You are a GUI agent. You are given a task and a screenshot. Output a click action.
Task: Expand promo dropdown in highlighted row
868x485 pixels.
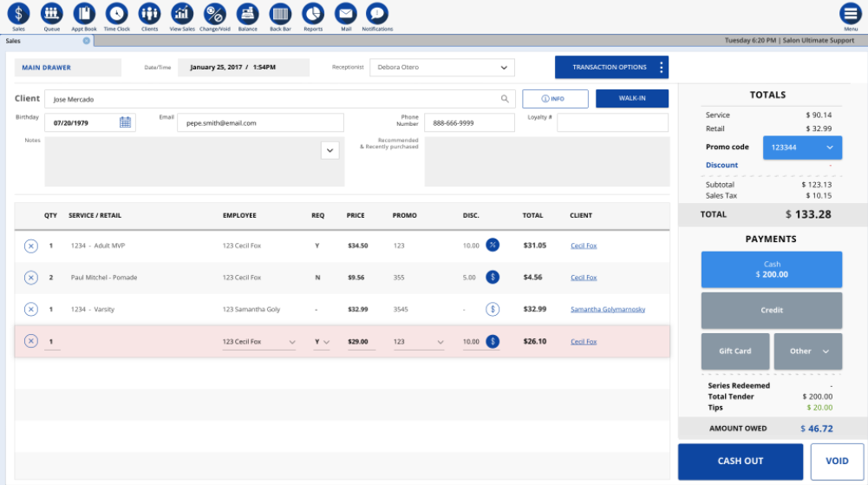click(x=441, y=342)
